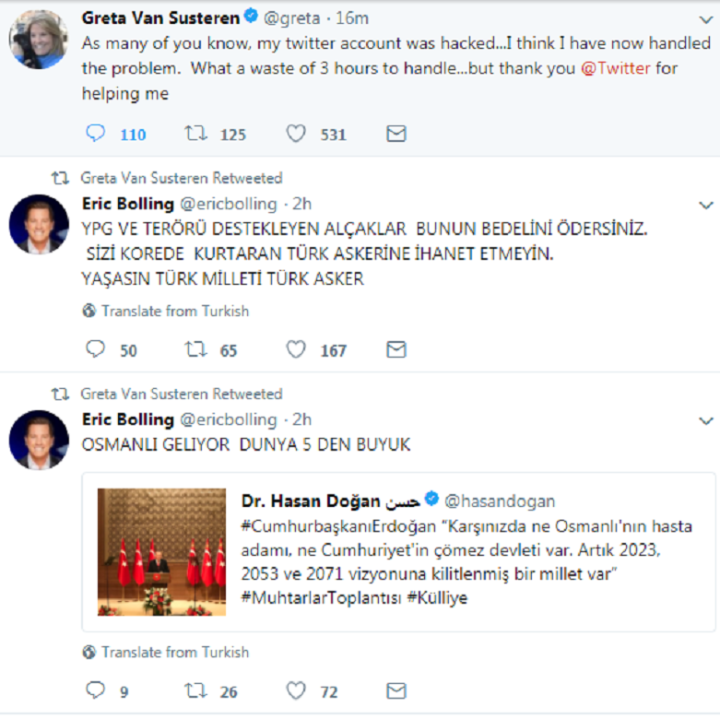
Task: Click the #MuhtarlarToplantısı hashtag
Action: coord(320,598)
